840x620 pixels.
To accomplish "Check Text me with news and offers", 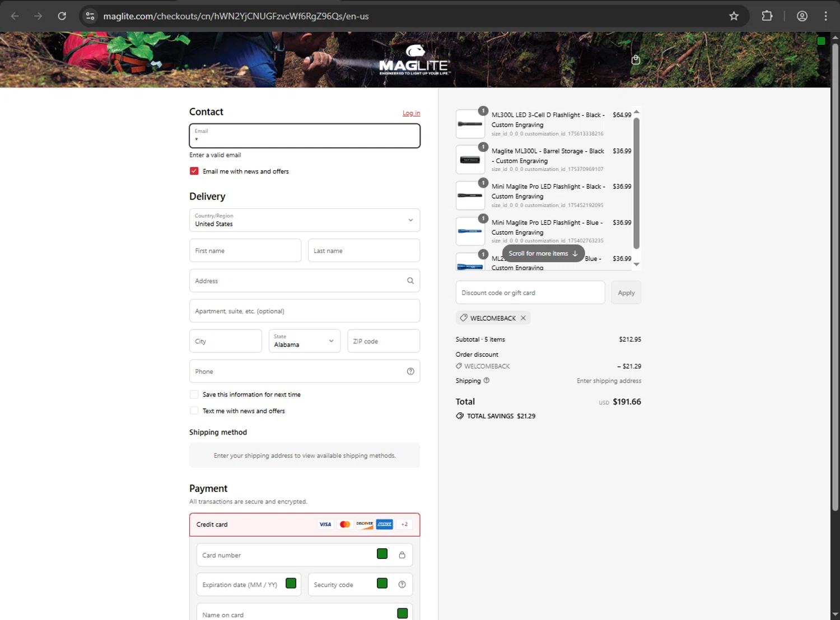I will tap(194, 411).
